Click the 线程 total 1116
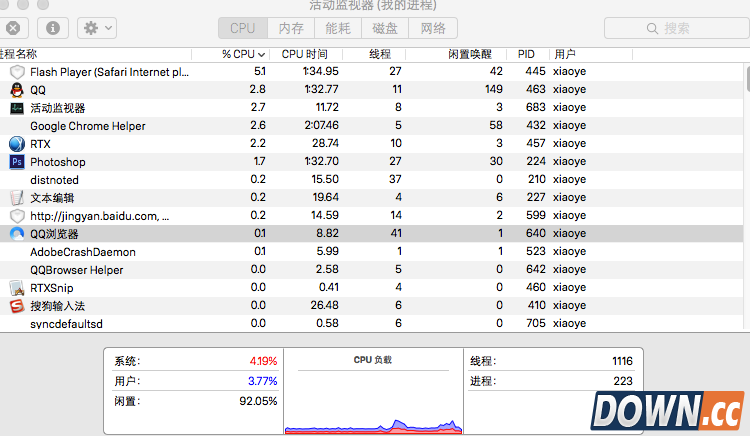 pos(622,361)
